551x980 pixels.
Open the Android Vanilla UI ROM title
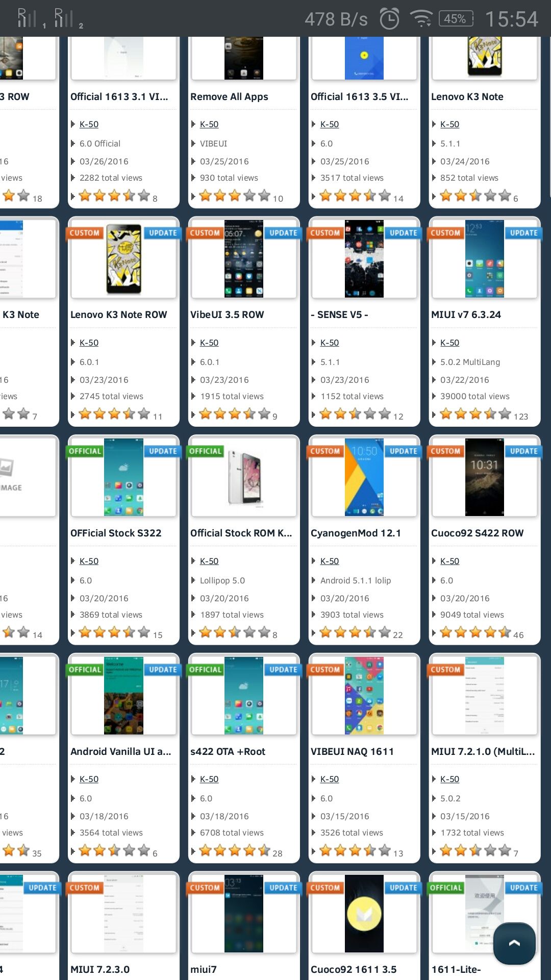[120, 751]
